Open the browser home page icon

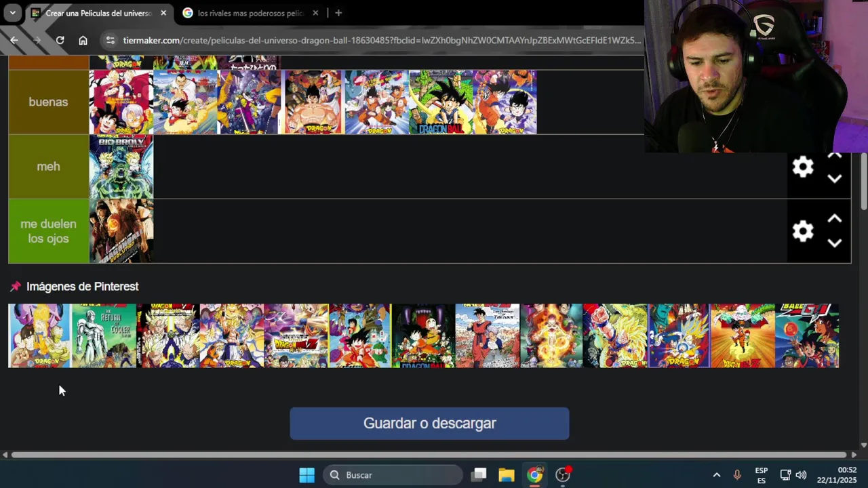pos(83,40)
